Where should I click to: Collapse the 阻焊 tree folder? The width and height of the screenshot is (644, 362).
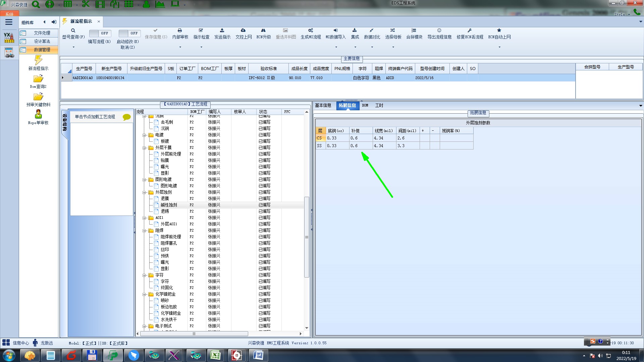pos(144,231)
